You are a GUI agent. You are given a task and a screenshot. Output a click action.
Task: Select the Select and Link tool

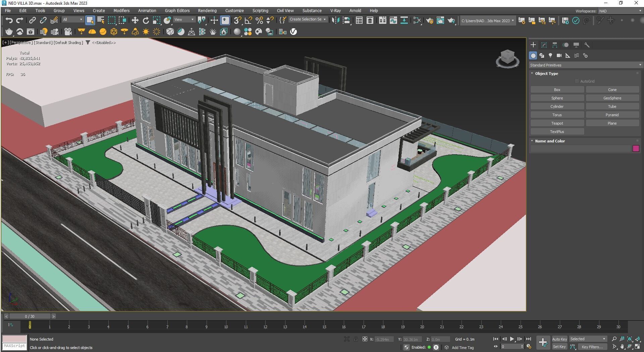point(32,20)
